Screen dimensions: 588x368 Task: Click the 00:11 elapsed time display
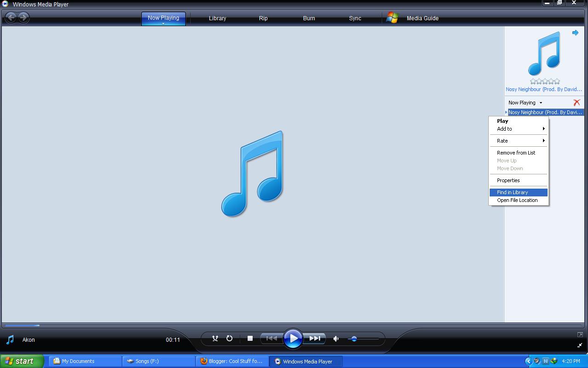173,340
